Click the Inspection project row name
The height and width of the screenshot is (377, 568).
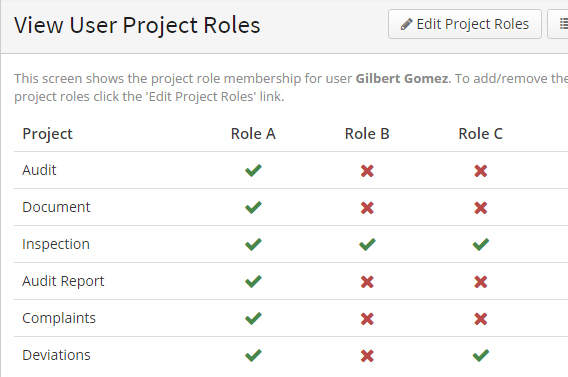pos(56,244)
